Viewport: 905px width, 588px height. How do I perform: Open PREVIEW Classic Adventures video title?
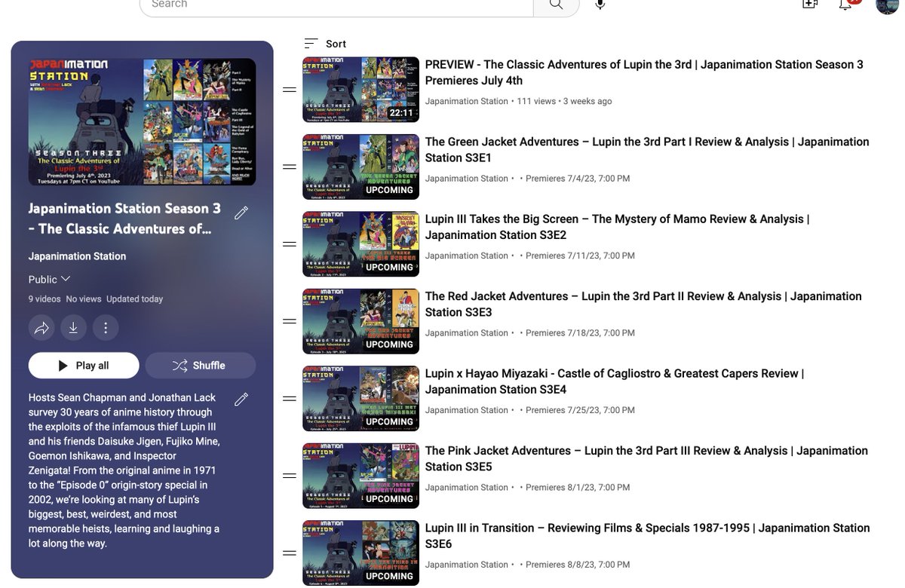pos(644,72)
